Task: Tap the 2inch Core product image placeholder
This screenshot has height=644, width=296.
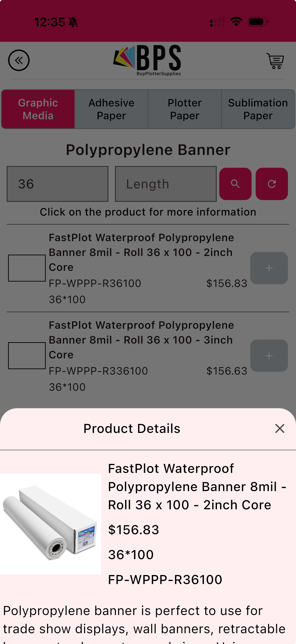Action: [27, 268]
